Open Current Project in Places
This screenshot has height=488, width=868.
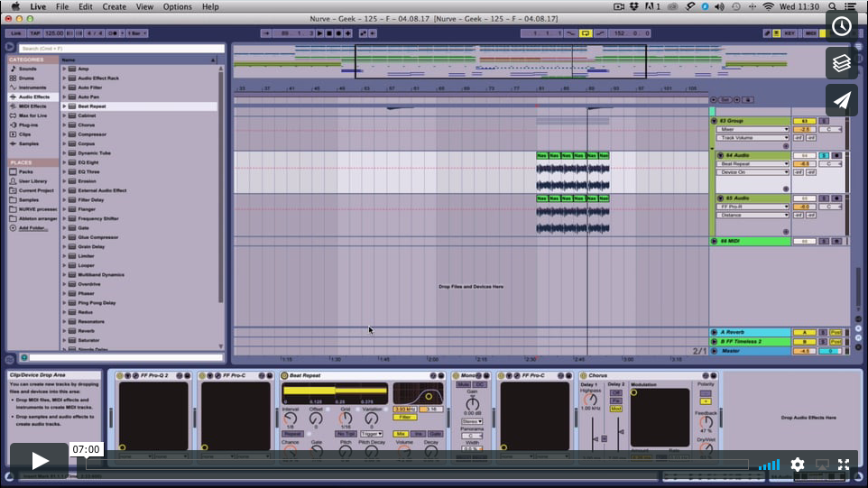36,191
